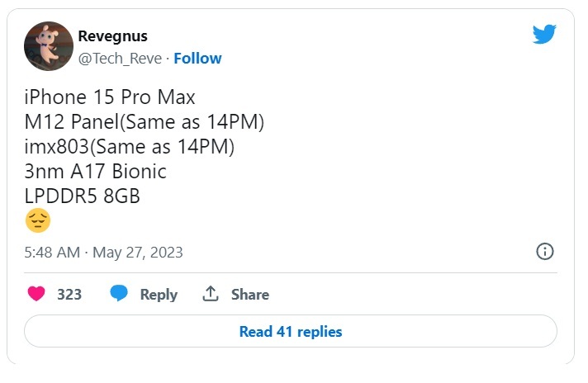Click the 'imx803(Same as 14PM)' text
Viewport: 588px width, 383px height.
(130, 147)
